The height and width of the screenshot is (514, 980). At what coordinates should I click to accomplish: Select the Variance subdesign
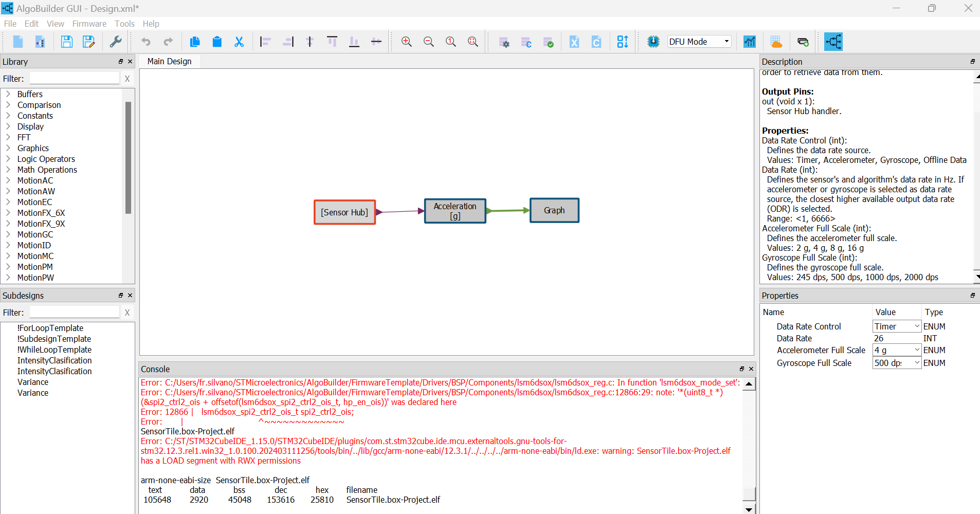[x=32, y=382]
